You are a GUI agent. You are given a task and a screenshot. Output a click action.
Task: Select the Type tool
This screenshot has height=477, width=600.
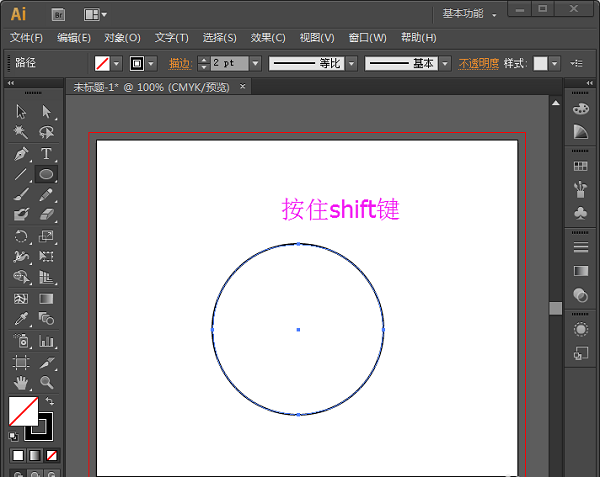coord(46,154)
